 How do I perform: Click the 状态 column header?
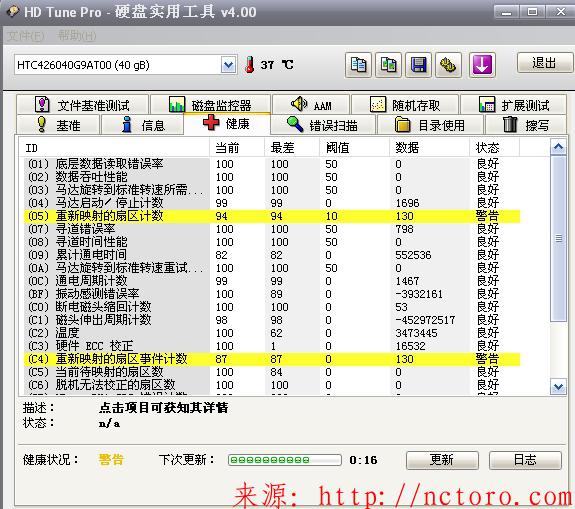pos(495,148)
